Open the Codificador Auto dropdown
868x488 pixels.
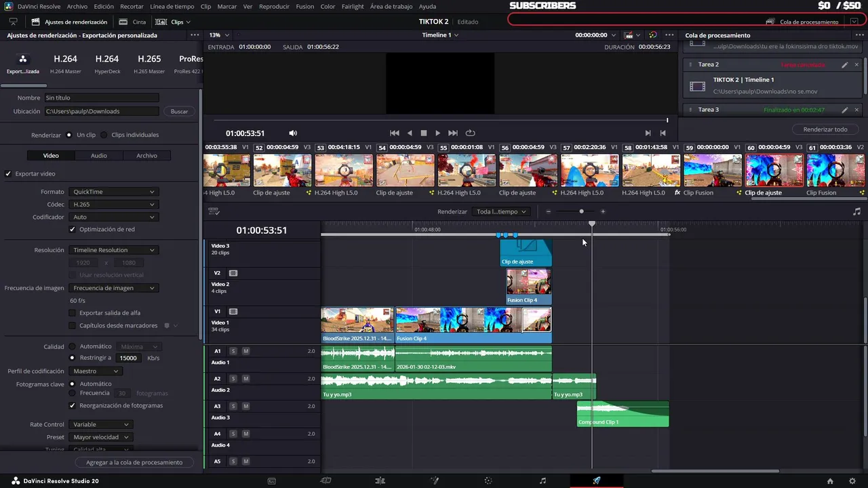113,218
